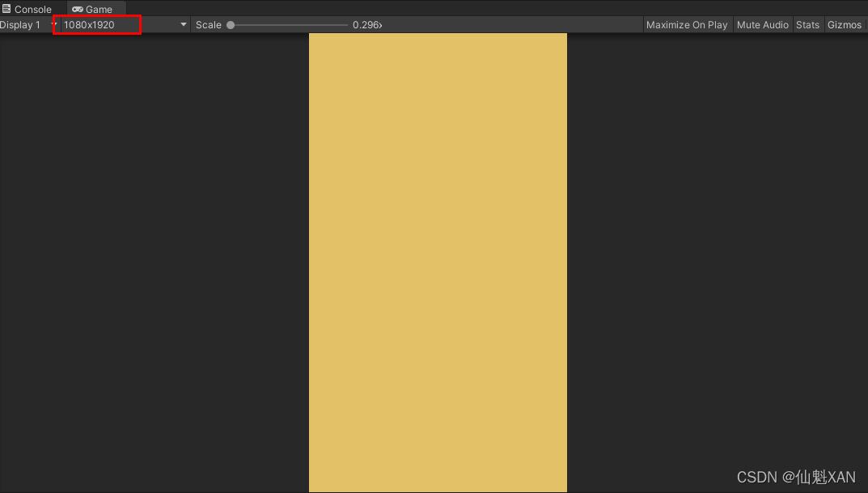The image size is (868, 493).
Task: Click the Console tab's list icon
Action: 6,9
